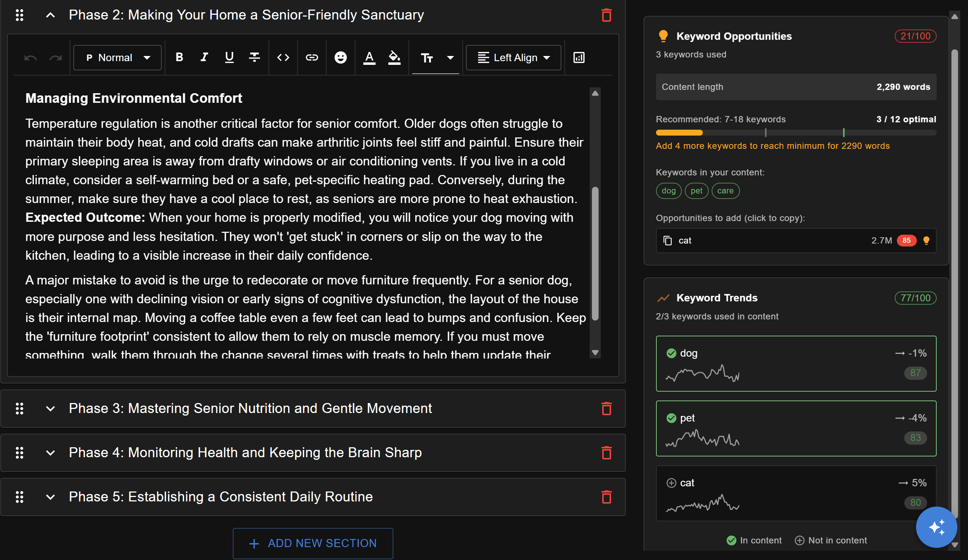Apply bold formatting in the editor toolbar

179,57
